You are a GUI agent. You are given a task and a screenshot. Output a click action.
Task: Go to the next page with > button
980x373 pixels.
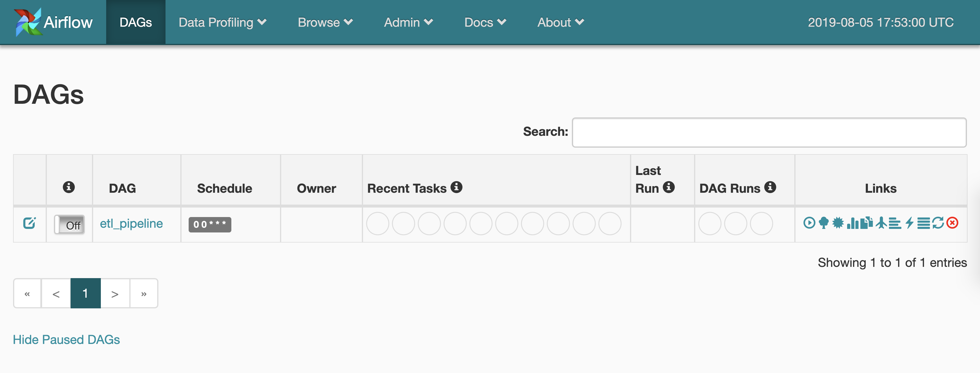click(x=115, y=294)
